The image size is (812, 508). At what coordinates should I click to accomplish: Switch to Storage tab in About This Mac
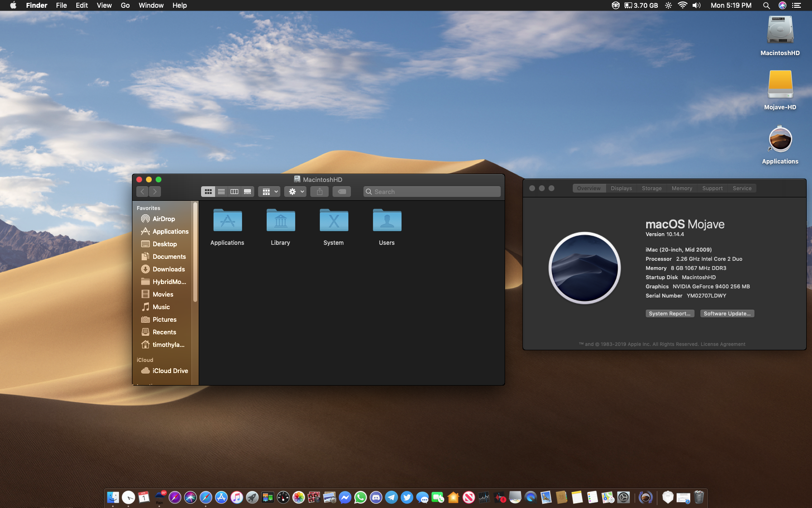(652, 188)
